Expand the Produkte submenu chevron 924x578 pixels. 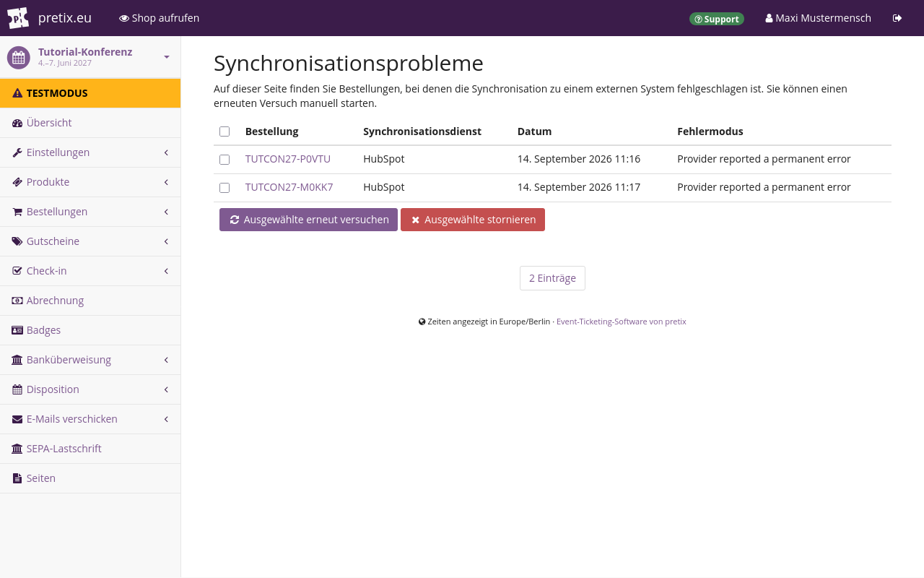point(166,182)
